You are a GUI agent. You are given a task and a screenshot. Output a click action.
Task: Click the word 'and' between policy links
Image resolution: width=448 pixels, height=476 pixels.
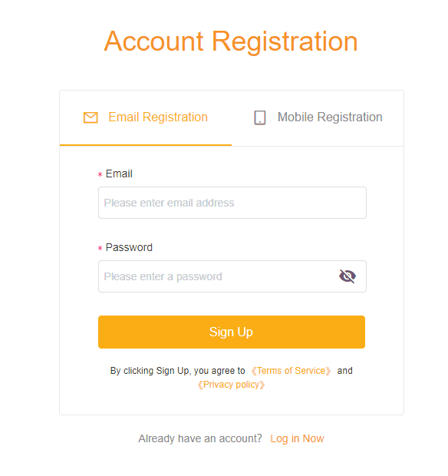[x=345, y=371]
